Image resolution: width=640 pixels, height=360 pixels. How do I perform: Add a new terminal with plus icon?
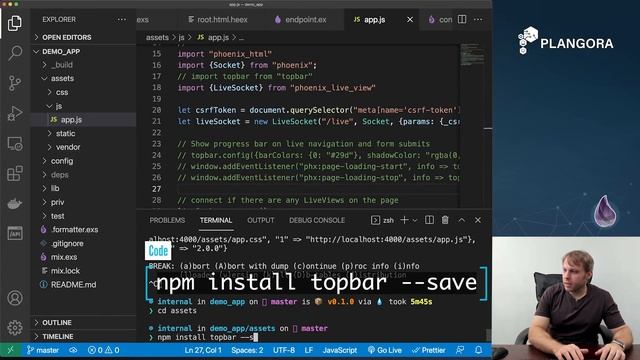(x=404, y=220)
